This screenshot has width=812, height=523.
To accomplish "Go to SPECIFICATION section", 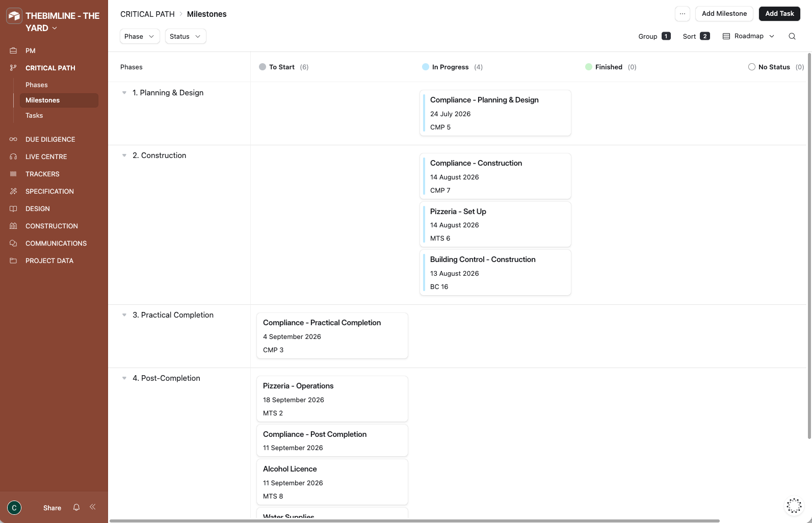I will (49, 191).
